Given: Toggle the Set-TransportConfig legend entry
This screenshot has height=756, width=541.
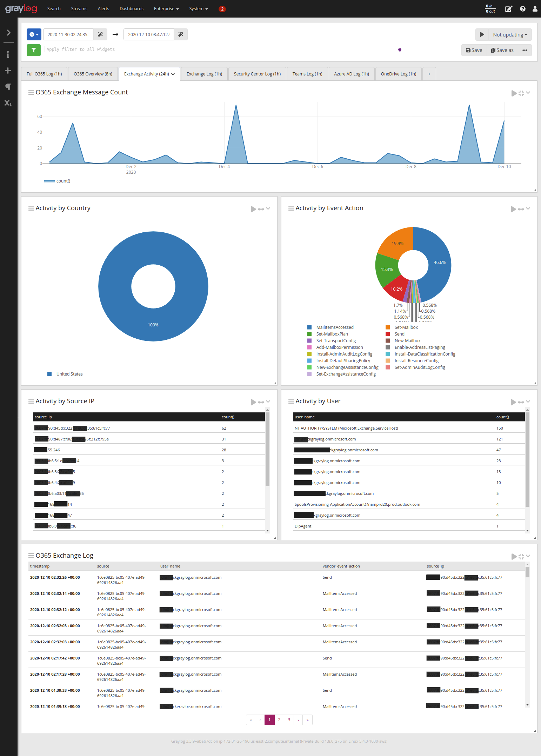Looking at the screenshot, I should 332,340.
